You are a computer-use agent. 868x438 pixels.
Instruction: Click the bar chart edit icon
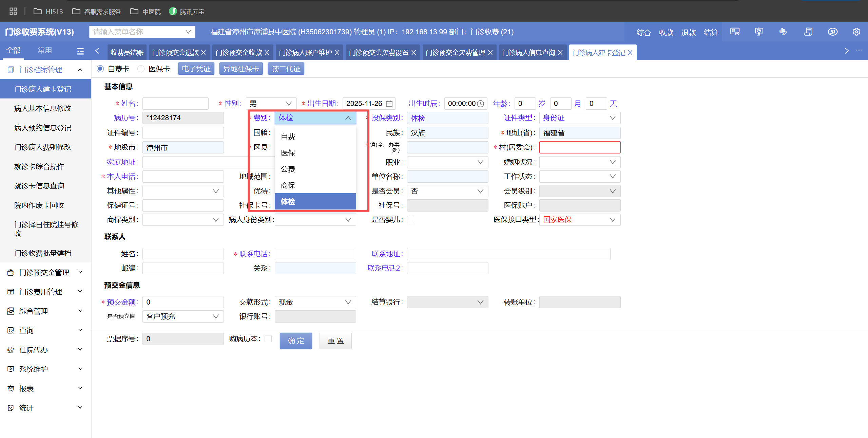[783, 32]
